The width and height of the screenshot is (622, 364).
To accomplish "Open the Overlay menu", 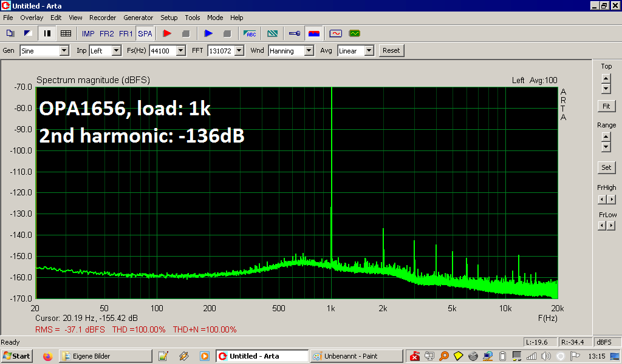I will pyautogui.click(x=32, y=18).
